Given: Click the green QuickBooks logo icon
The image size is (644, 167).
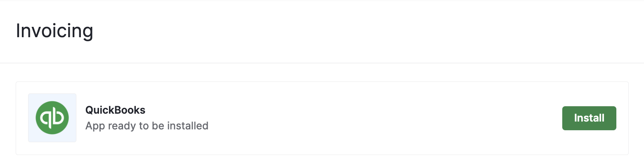Looking at the screenshot, I should (x=52, y=118).
